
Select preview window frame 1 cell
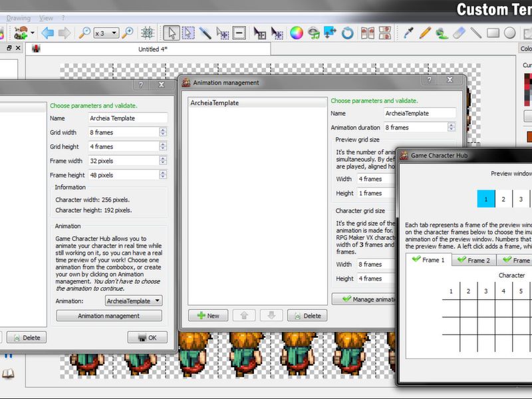pos(486,199)
